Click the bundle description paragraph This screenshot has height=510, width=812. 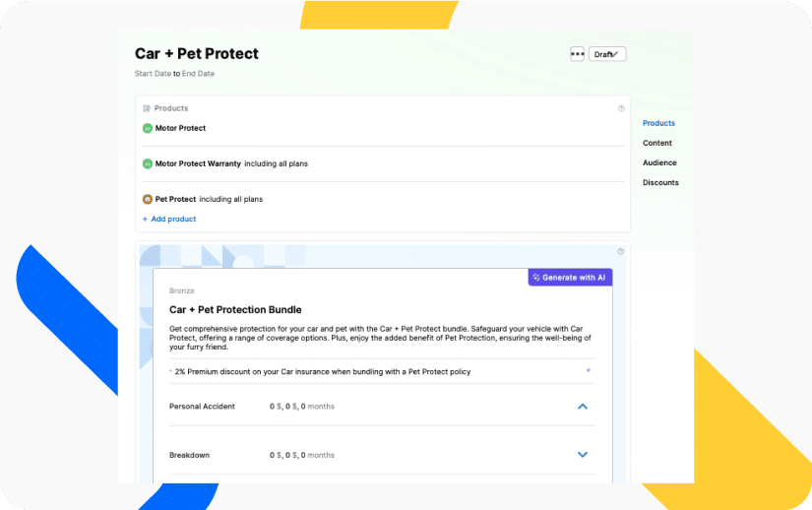pos(380,338)
